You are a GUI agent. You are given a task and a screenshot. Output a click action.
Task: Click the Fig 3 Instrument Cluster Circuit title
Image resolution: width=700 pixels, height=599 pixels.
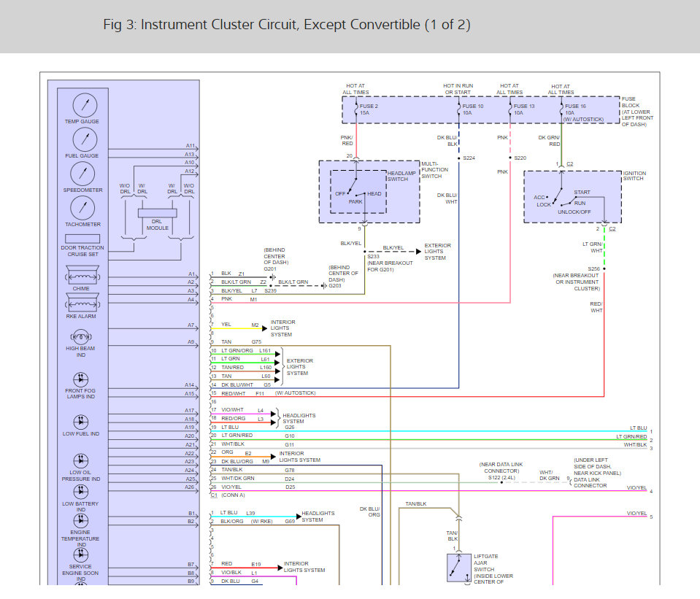coord(287,25)
